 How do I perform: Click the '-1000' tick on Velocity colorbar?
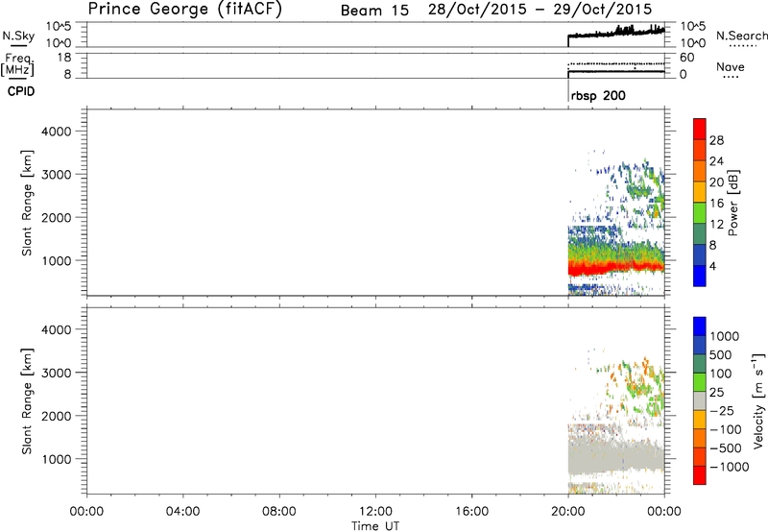point(729,467)
